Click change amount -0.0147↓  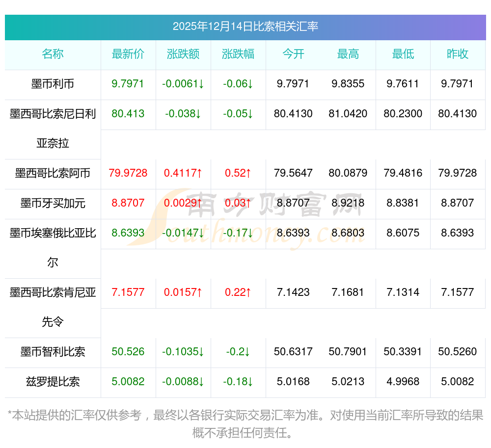(x=183, y=233)
